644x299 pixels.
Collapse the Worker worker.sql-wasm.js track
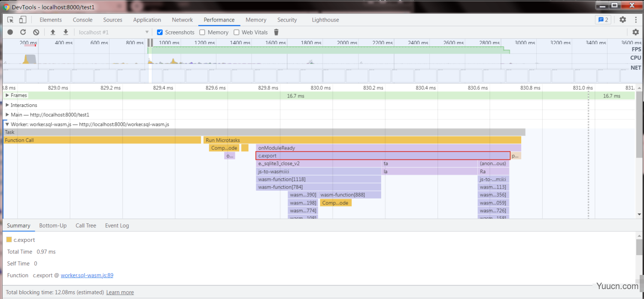[x=7, y=125]
